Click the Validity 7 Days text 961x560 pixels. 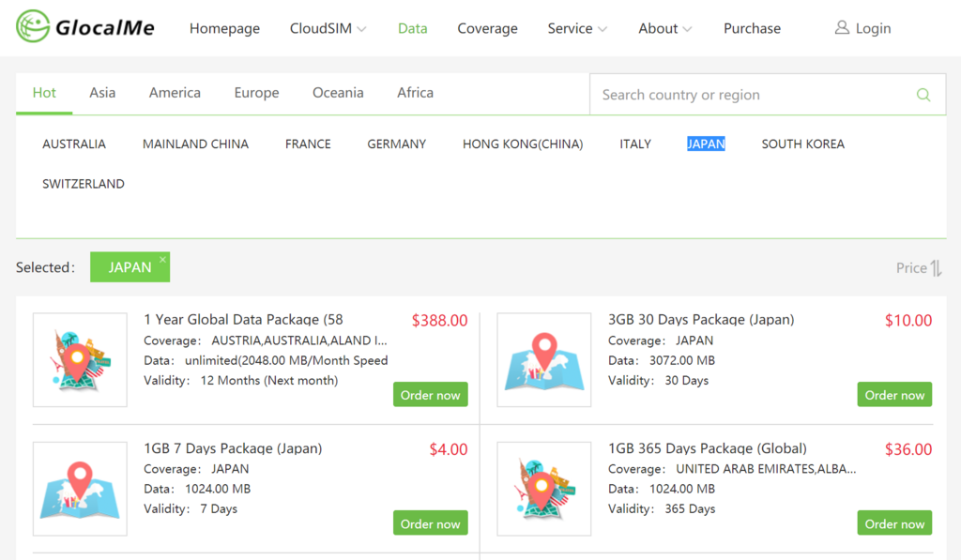[191, 509]
